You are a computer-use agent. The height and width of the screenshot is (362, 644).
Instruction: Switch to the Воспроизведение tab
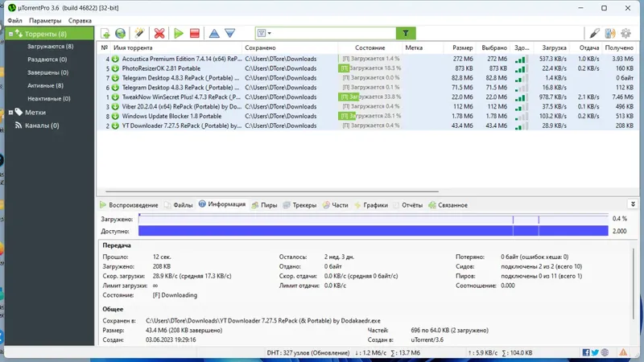pos(129,205)
